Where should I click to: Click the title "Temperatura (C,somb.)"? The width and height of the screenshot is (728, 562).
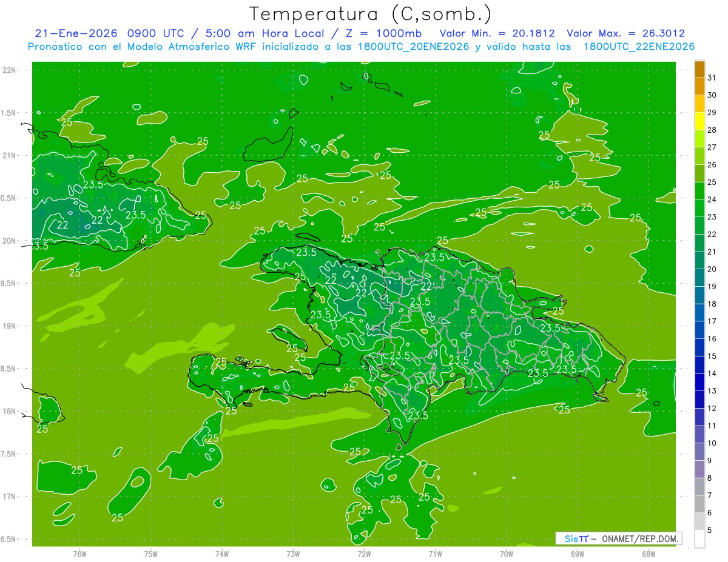(371, 14)
